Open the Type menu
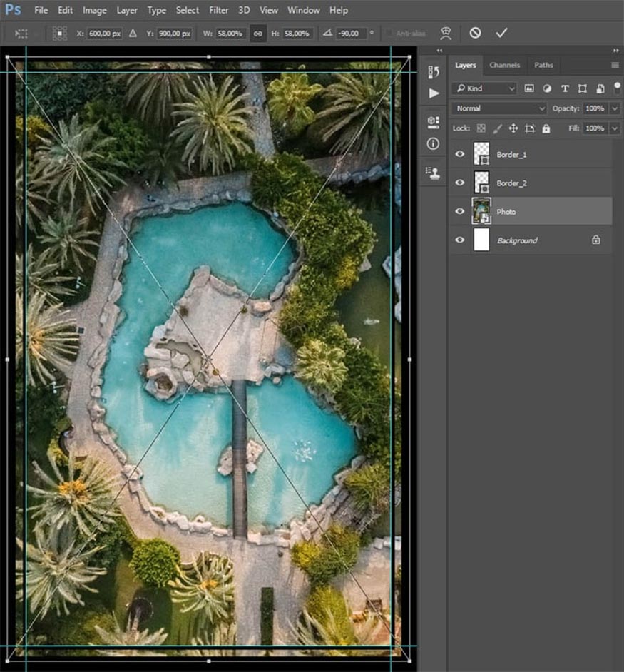624x672 pixels. (x=157, y=10)
